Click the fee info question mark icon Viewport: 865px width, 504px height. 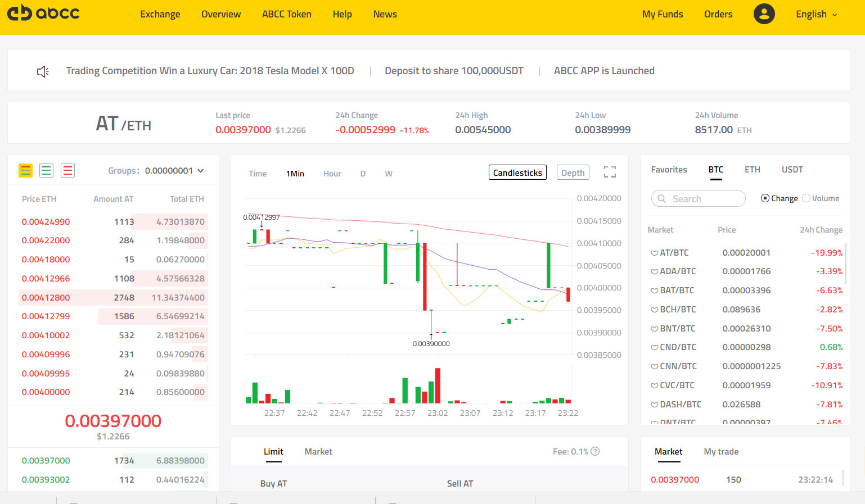(595, 451)
